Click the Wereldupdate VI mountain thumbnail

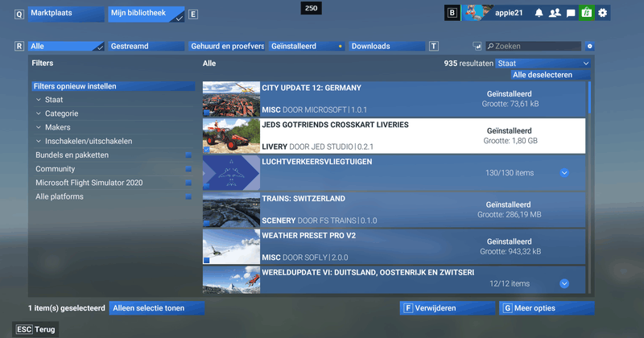point(231,280)
